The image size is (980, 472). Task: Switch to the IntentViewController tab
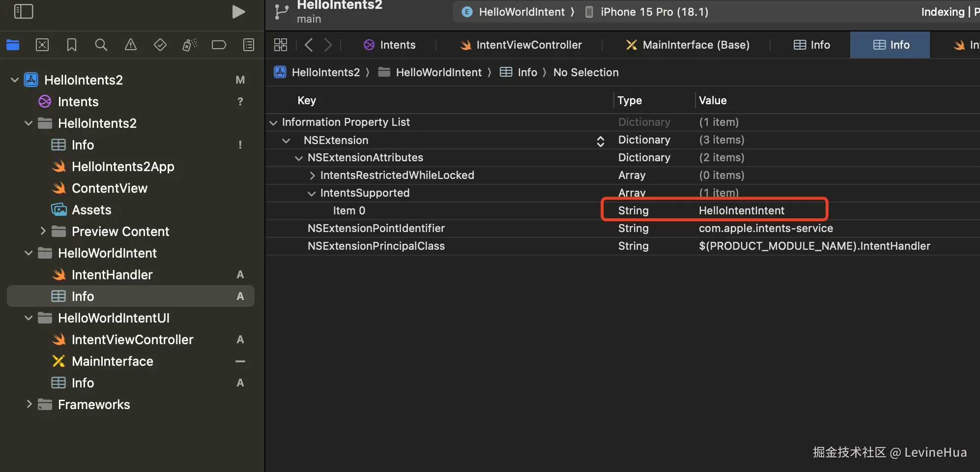pyautogui.click(x=521, y=45)
